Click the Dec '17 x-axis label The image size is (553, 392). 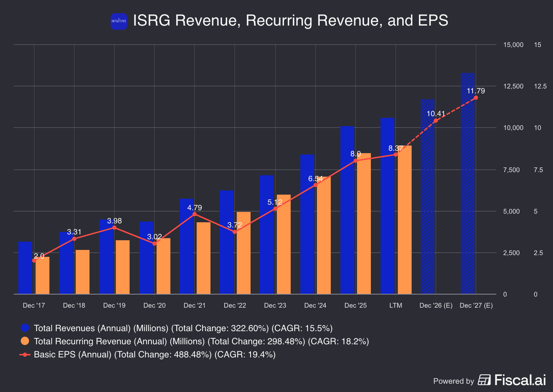34,305
